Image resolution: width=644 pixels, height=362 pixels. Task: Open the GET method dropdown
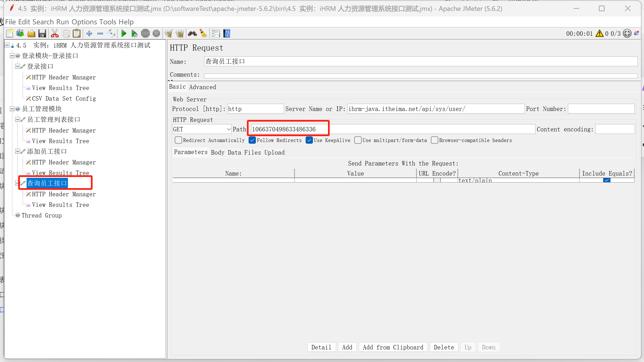[x=229, y=129]
